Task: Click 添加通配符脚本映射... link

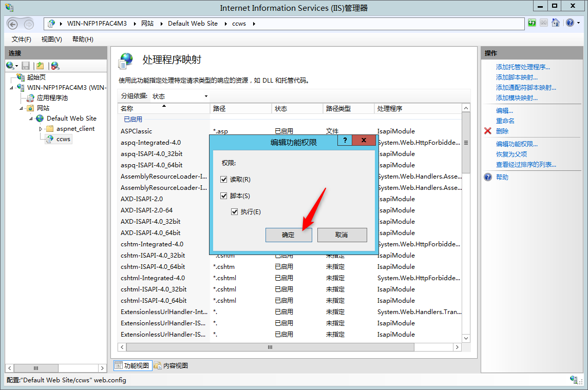Action: (526, 88)
